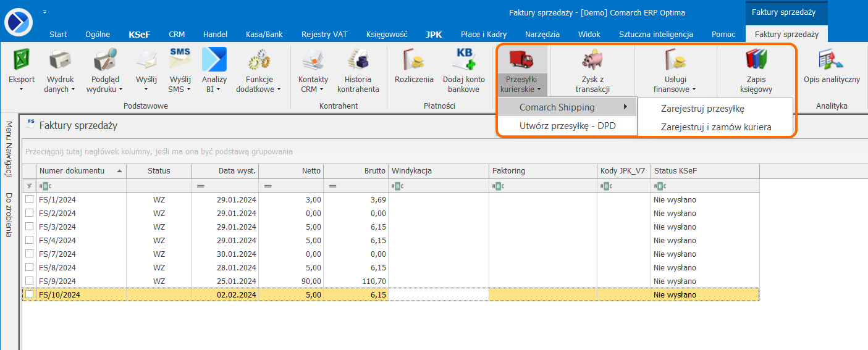
Task: Click Zysk z transakcji piggy icon
Action: (592, 59)
